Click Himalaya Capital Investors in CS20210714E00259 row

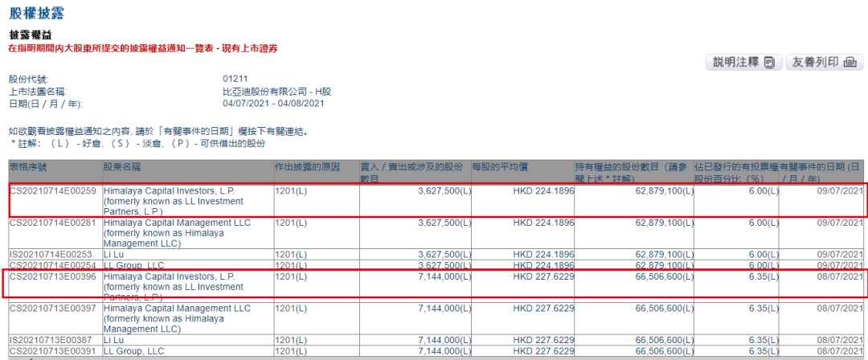(x=173, y=201)
